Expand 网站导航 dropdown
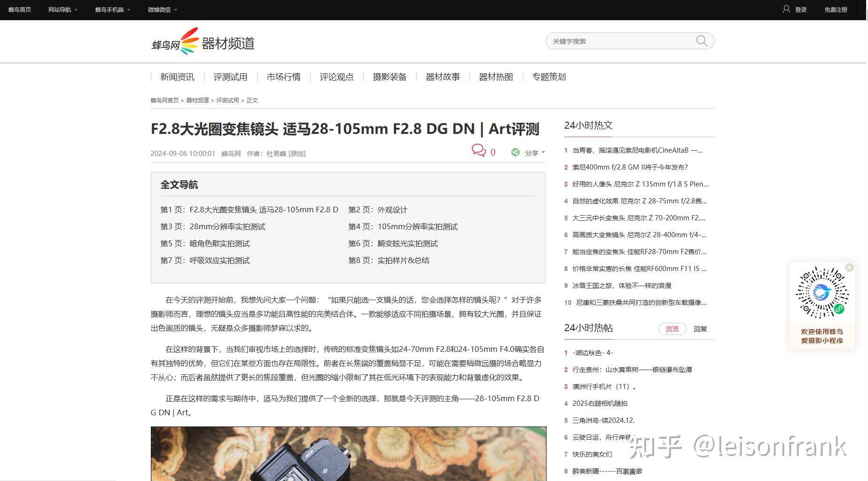The height and width of the screenshot is (481, 868). [63, 9]
